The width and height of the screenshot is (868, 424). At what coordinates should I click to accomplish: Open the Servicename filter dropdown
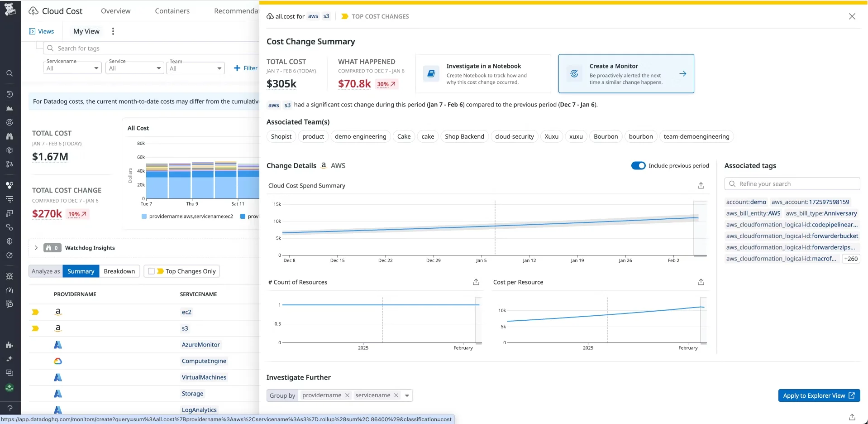[x=72, y=68]
